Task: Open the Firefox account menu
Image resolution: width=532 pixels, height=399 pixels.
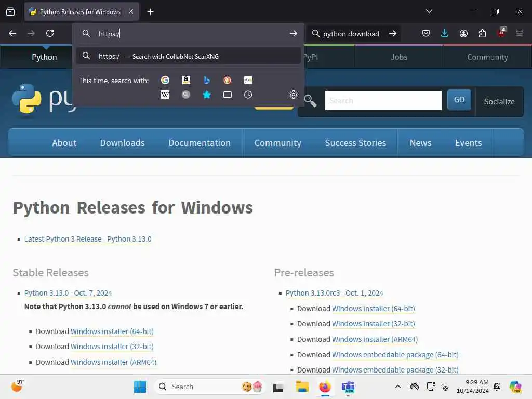Action: point(463,33)
